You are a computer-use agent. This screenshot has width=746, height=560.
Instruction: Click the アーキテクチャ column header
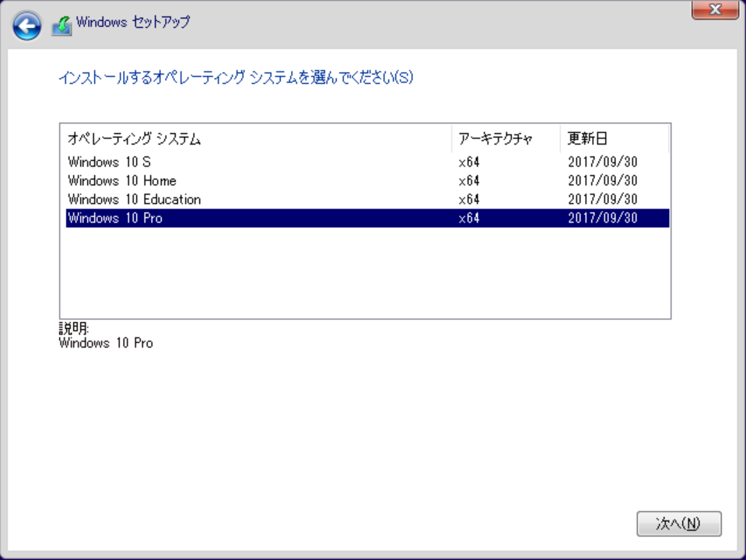tap(506, 138)
